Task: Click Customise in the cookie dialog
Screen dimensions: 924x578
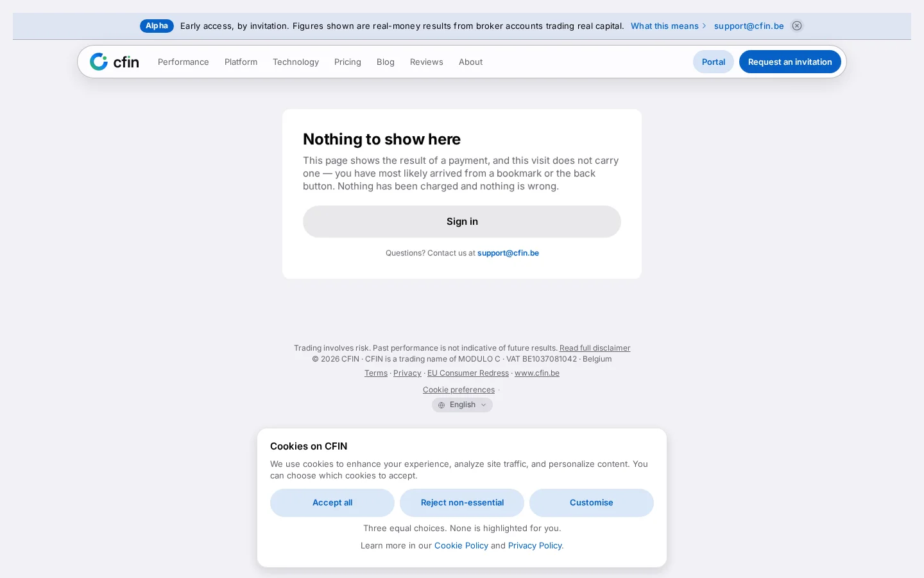Action: [592, 503]
